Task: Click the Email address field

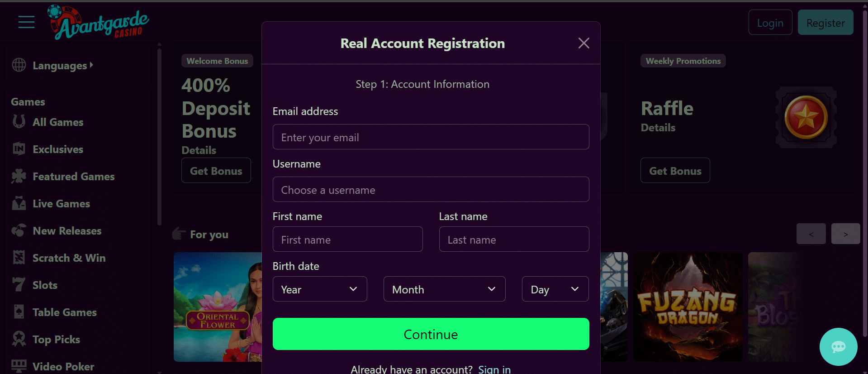Action: click(431, 137)
